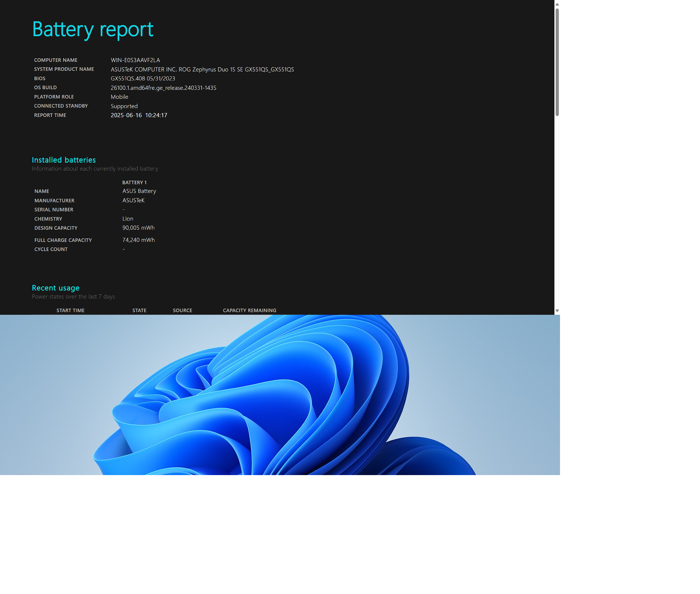Click full charge capacity 74,240 mWh
Image resolution: width=700 pixels, height=594 pixels.
click(x=138, y=240)
